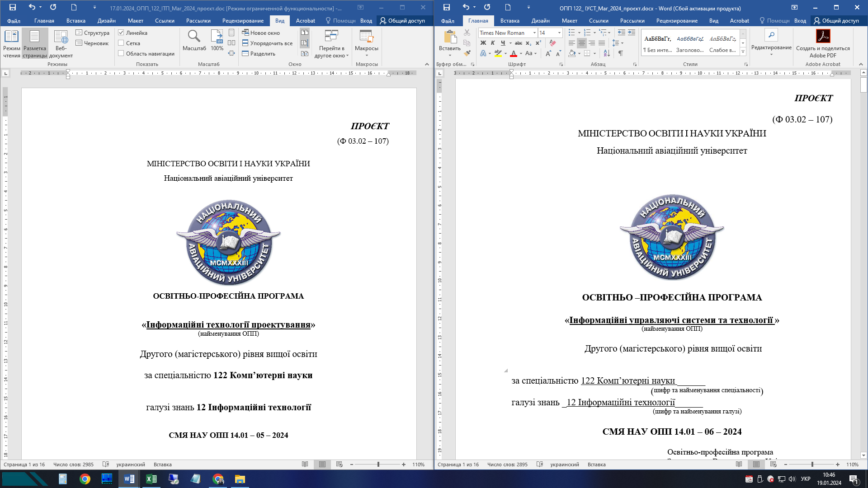Adjust zoom slider in left window status bar
The image size is (868, 488).
click(x=378, y=465)
